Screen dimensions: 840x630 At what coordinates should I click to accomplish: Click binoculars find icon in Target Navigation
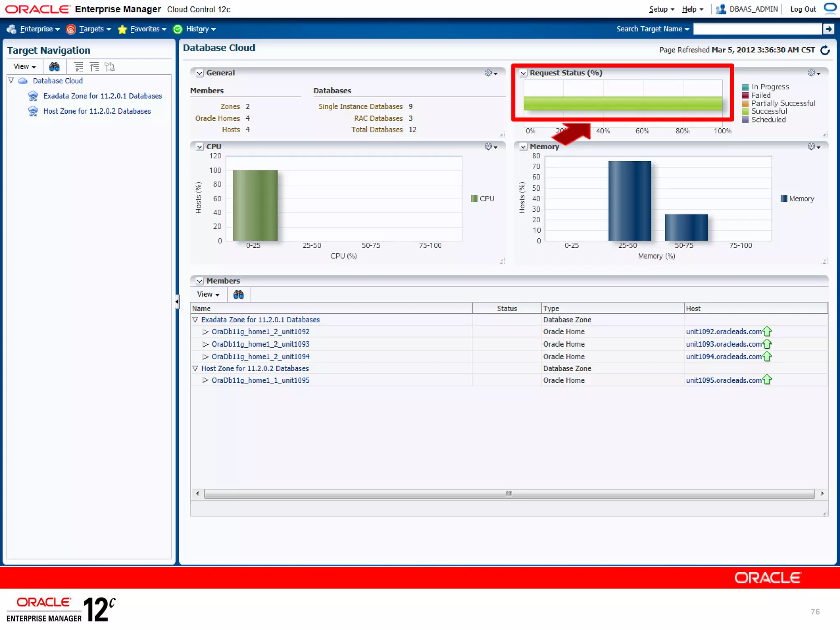point(54,67)
